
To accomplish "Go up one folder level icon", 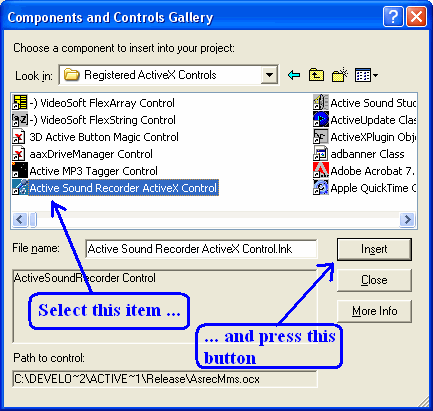I will coord(316,75).
